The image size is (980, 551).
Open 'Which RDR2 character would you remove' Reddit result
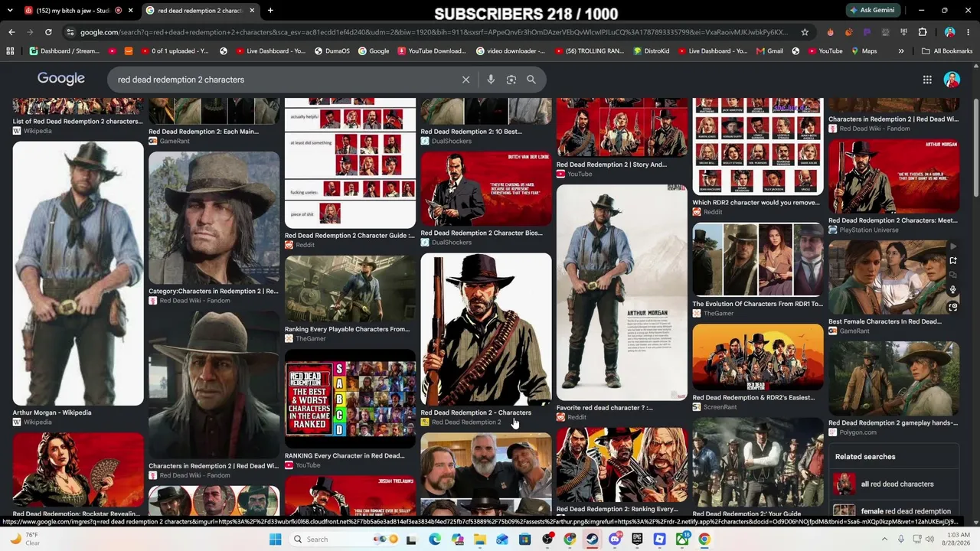click(758, 157)
